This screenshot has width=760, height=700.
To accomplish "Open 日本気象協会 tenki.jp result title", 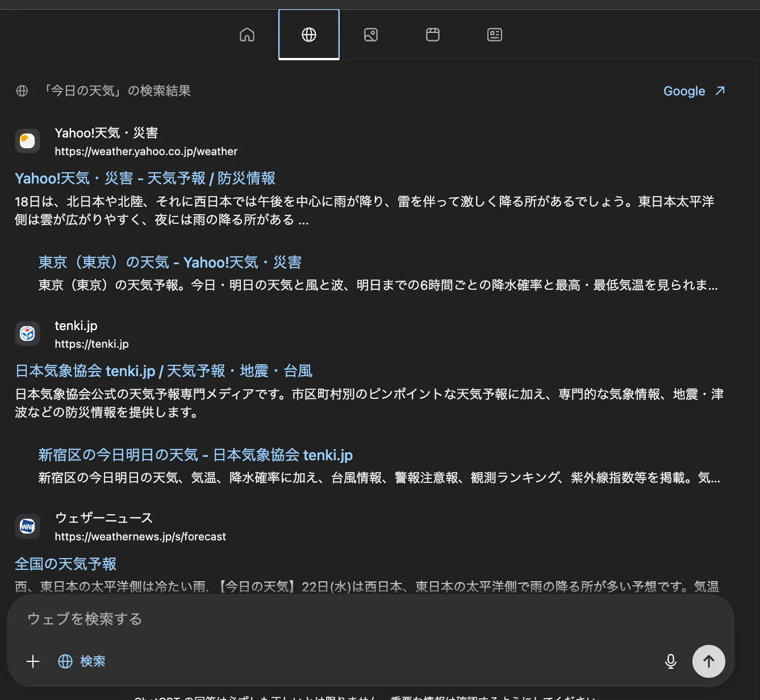I will pyautogui.click(x=164, y=371).
